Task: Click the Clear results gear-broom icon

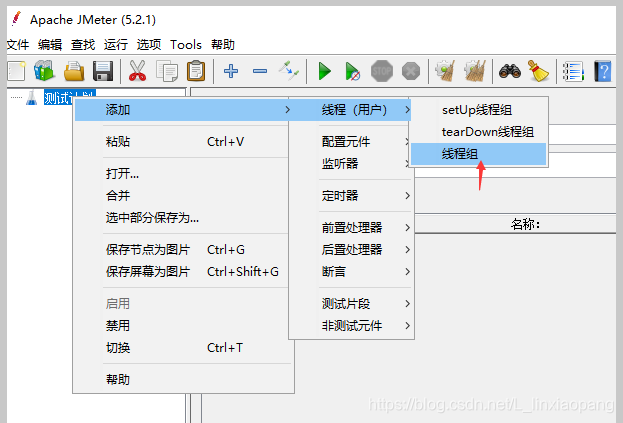Action: point(445,71)
